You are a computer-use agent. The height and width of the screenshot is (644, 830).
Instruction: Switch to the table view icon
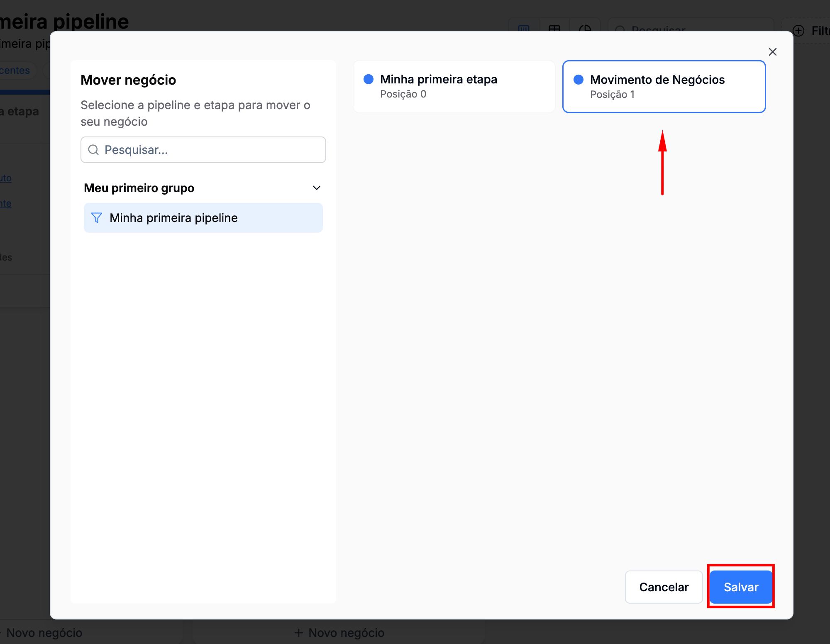coord(554,27)
